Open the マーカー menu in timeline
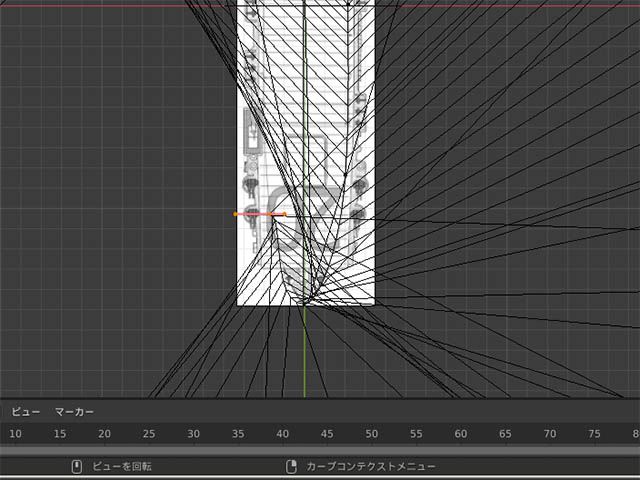The height and width of the screenshot is (480, 640). (74, 412)
